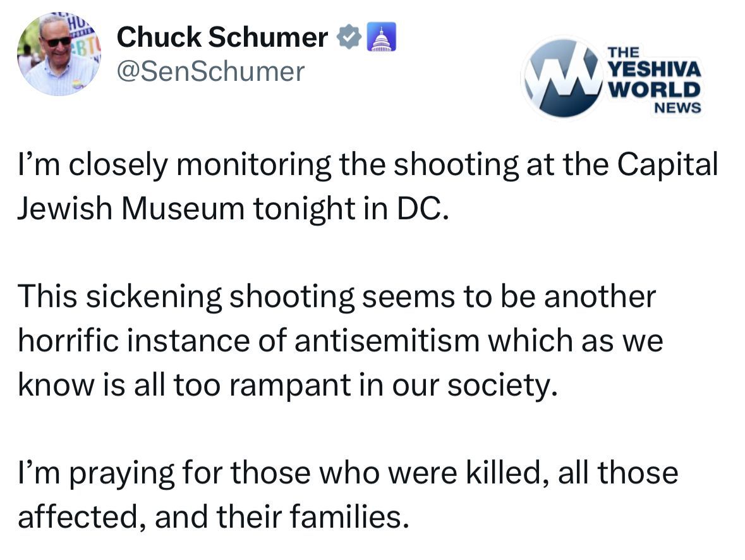This screenshot has width=745, height=560.
Task: Click the "THE YESHIVA WORLD NEWS" wordmark text
Action: [x=653, y=80]
